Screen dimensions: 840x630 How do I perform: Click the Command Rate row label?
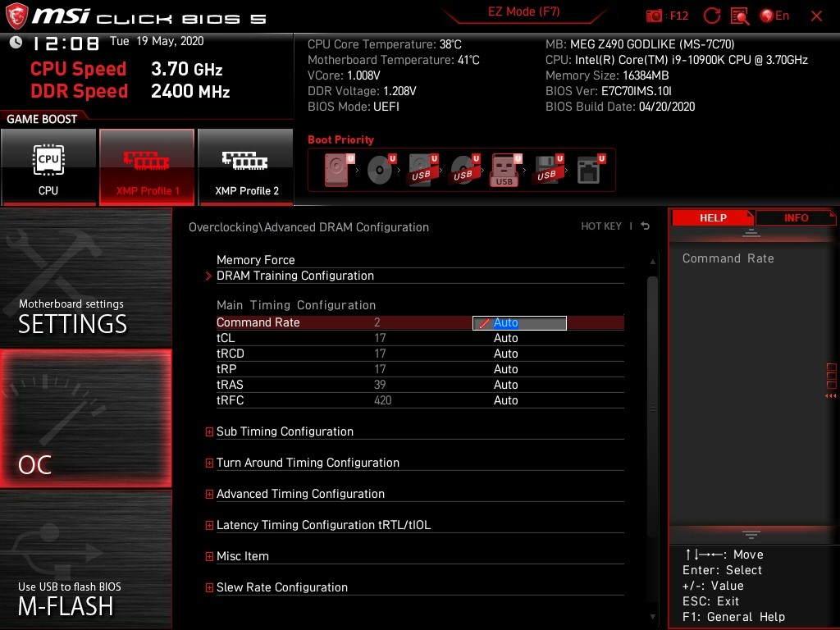pos(258,322)
